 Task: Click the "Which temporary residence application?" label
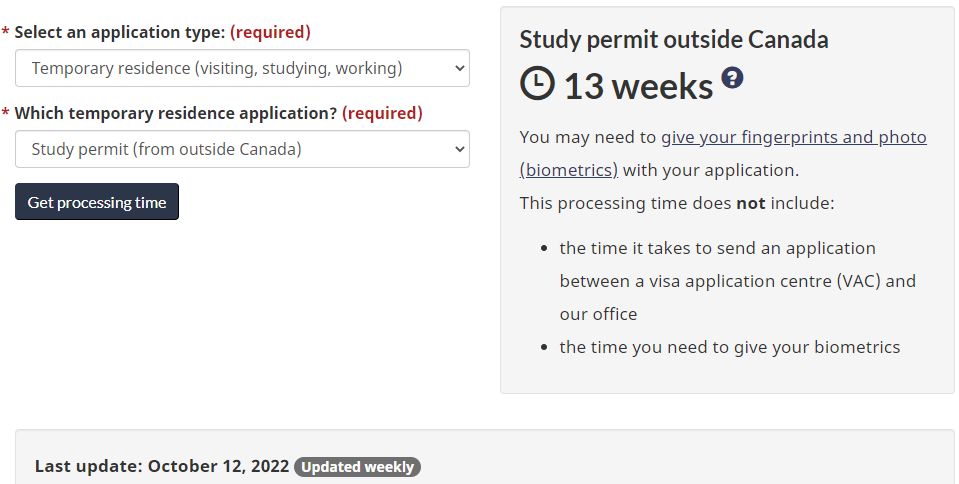176,113
